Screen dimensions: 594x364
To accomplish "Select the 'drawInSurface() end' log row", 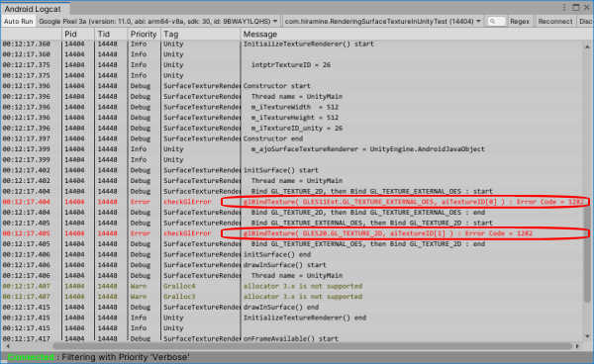I will (292, 307).
